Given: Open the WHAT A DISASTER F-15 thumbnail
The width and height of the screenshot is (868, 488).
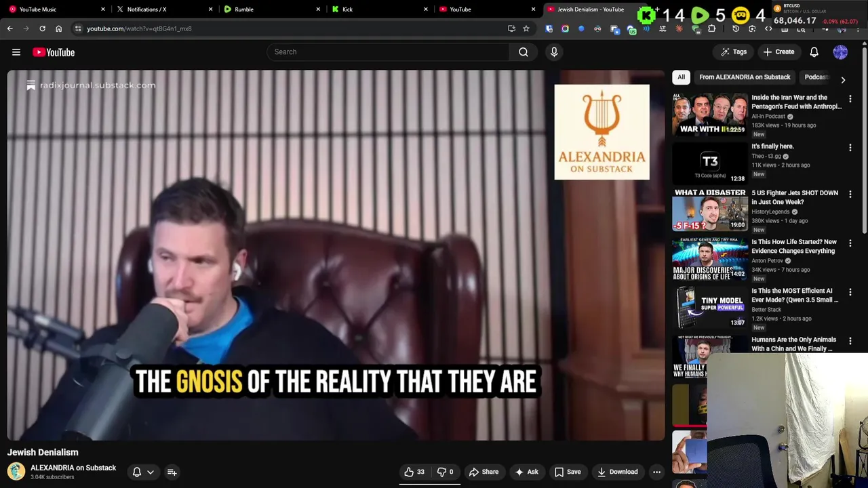Looking at the screenshot, I should (x=709, y=209).
